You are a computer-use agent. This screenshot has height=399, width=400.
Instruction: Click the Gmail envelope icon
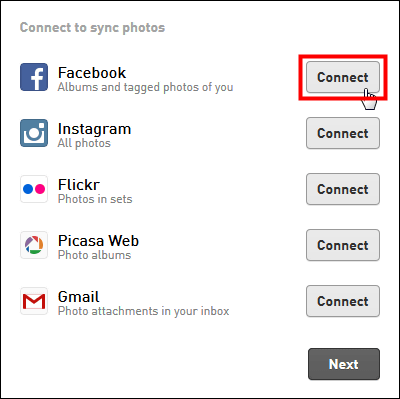[34, 301]
